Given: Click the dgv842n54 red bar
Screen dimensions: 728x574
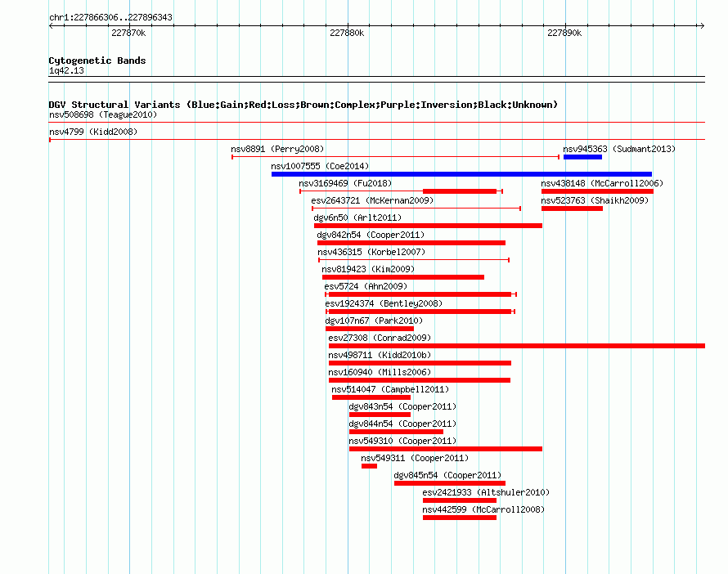Looking at the screenshot, I should click(x=411, y=243).
